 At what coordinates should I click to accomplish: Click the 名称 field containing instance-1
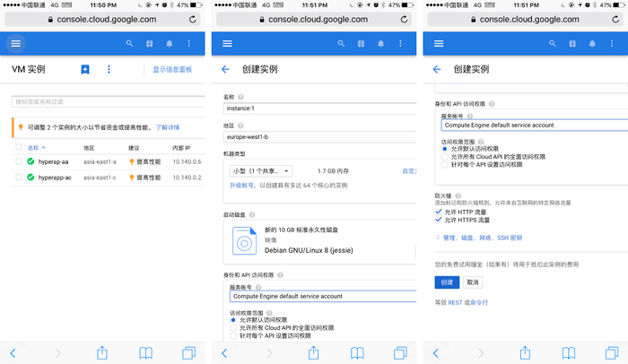(x=319, y=108)
